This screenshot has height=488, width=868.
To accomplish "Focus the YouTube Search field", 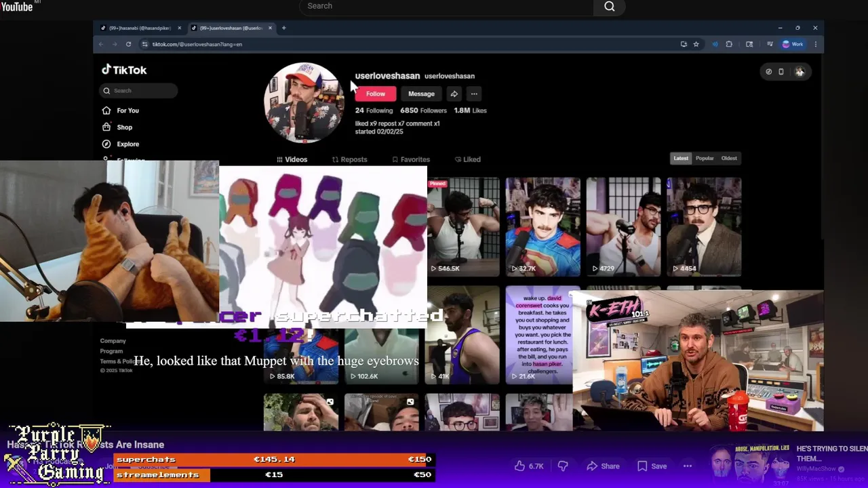I will [446, 6].
